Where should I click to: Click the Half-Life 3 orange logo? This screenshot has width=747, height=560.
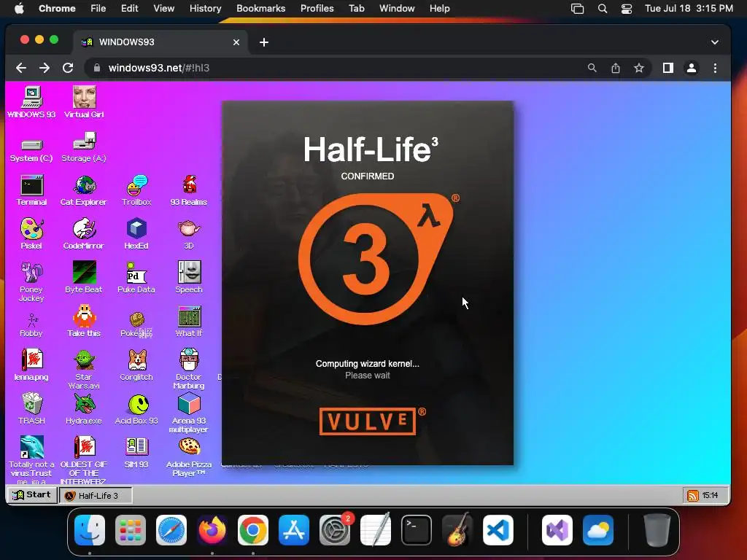pos(376,259)
